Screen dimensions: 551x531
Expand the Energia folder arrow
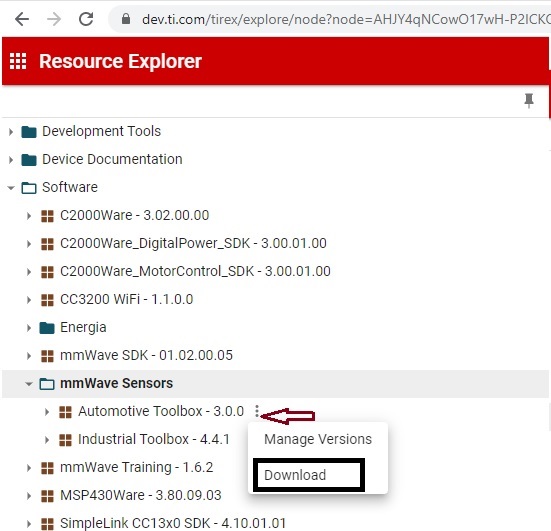(29, 328)
